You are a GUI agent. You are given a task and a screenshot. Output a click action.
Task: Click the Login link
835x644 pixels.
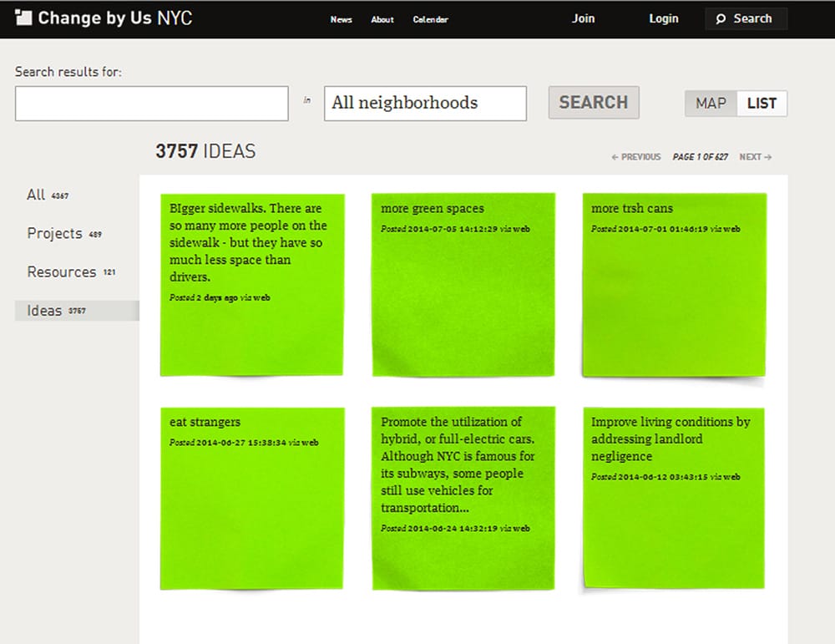pyautogui.click(x=664, y=18)
